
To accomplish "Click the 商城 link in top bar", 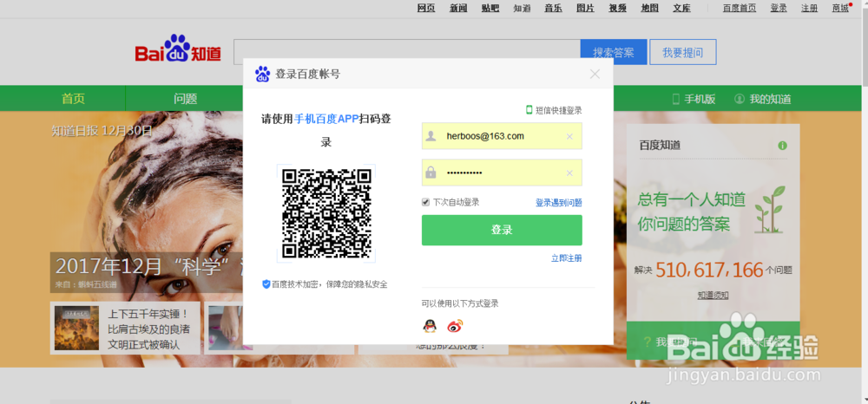I will 839,8.
